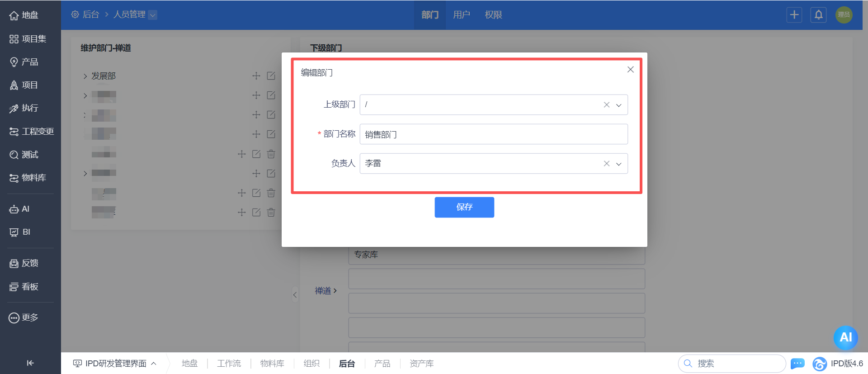Click the 保存 button
The height and width of the screenshot is (374, 868).
(x=464, y=207)
